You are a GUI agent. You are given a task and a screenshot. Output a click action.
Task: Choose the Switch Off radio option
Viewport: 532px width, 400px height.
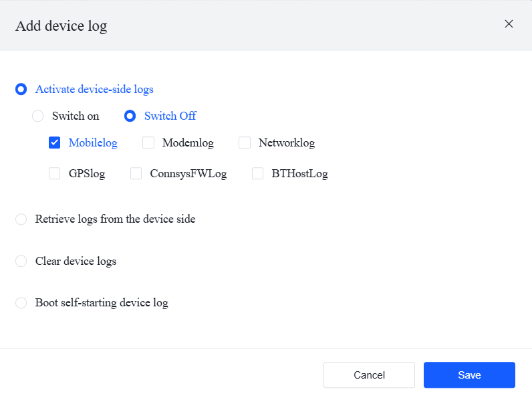click(130, 116)
